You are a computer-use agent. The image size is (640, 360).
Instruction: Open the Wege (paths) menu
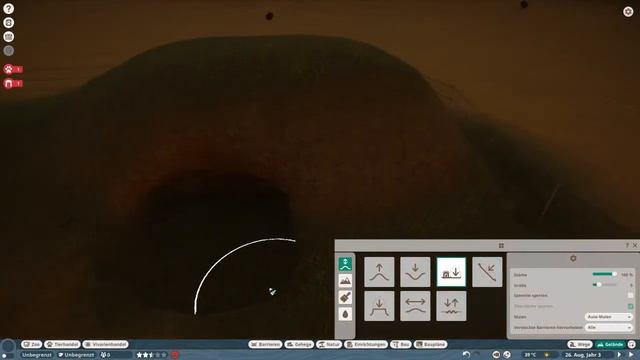click(x=580, y=344)
